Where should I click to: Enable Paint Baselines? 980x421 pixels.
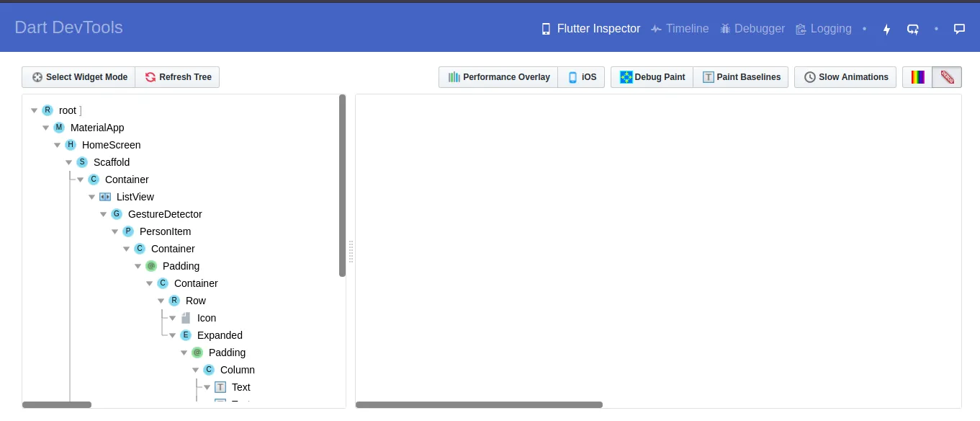click(741, 76)
